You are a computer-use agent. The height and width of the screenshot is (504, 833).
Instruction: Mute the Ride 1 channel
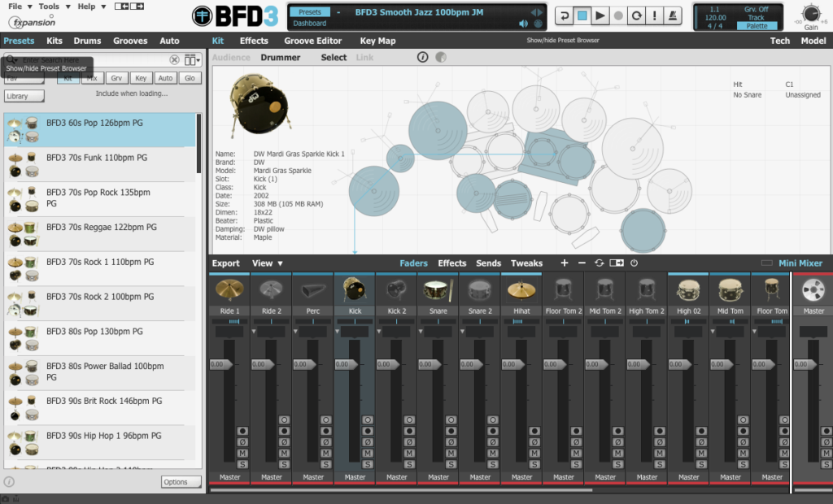pos(242,453)
